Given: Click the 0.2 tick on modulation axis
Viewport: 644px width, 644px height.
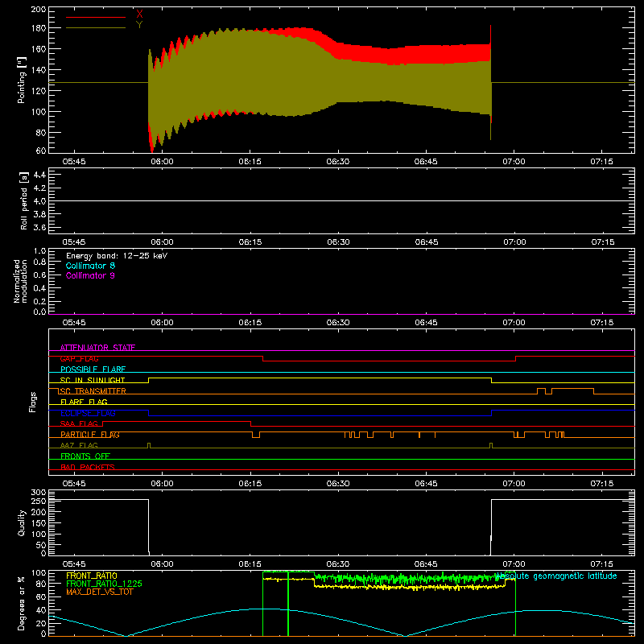Looking at the screenshot, I should (39, 301).
